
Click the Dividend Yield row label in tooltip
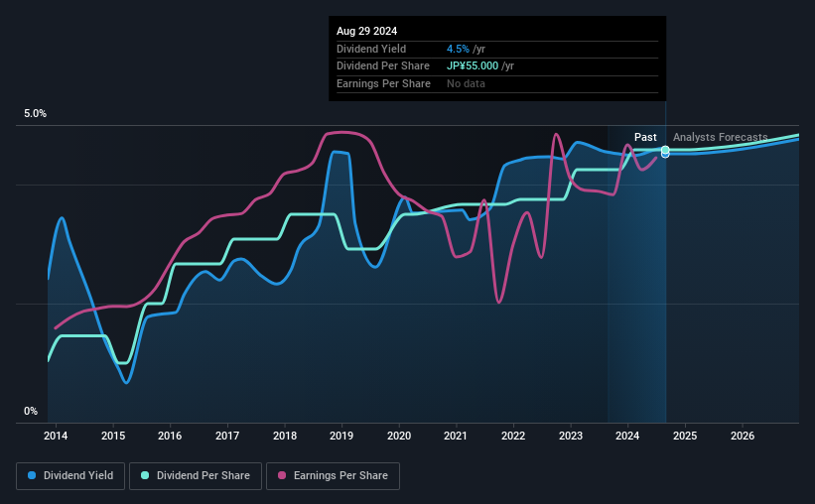tap(371, 49)
